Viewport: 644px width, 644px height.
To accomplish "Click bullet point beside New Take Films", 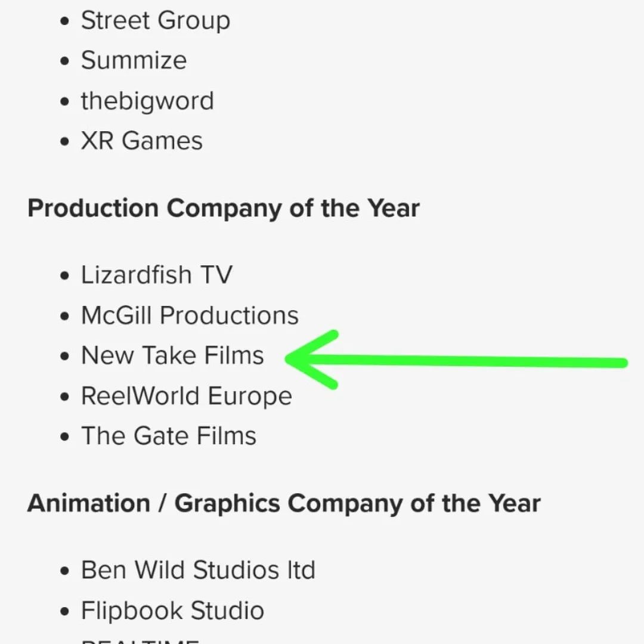I will click(x=64, y=356).
